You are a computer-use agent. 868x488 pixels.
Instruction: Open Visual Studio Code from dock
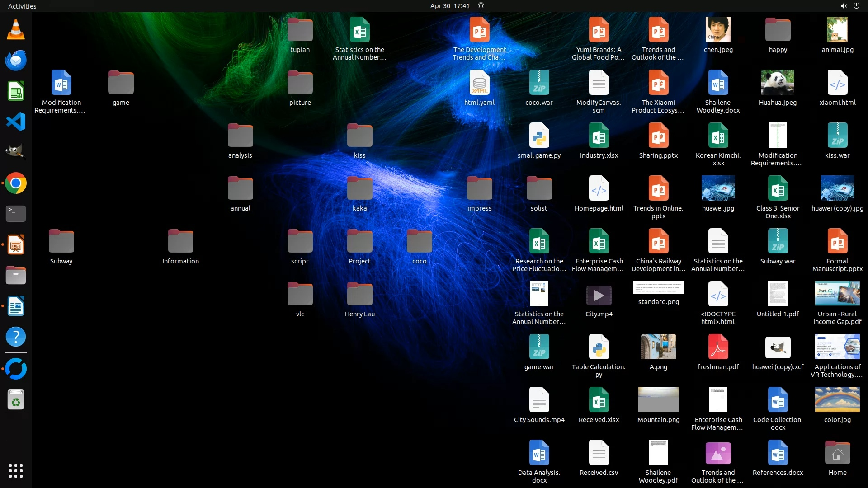pyautogui.click(x=16, y=122)
